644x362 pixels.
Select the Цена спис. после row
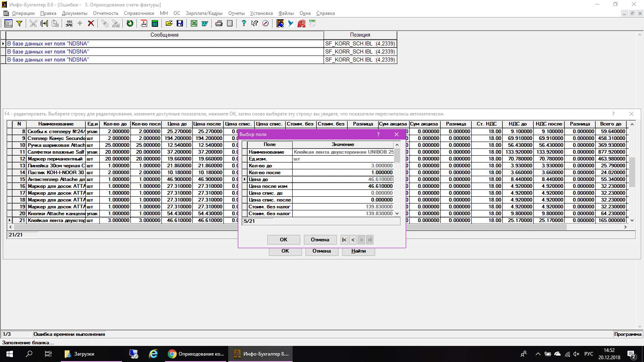[x=318, y=200]
